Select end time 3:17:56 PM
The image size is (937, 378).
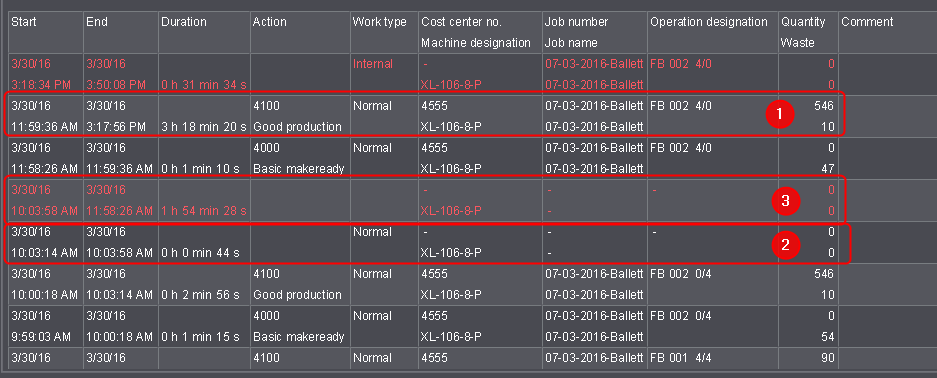[116, 127]
